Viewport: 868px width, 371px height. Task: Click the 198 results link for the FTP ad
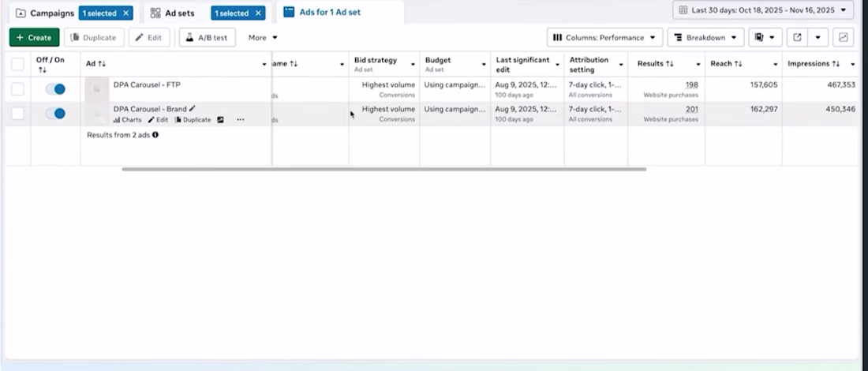point(691,84)
